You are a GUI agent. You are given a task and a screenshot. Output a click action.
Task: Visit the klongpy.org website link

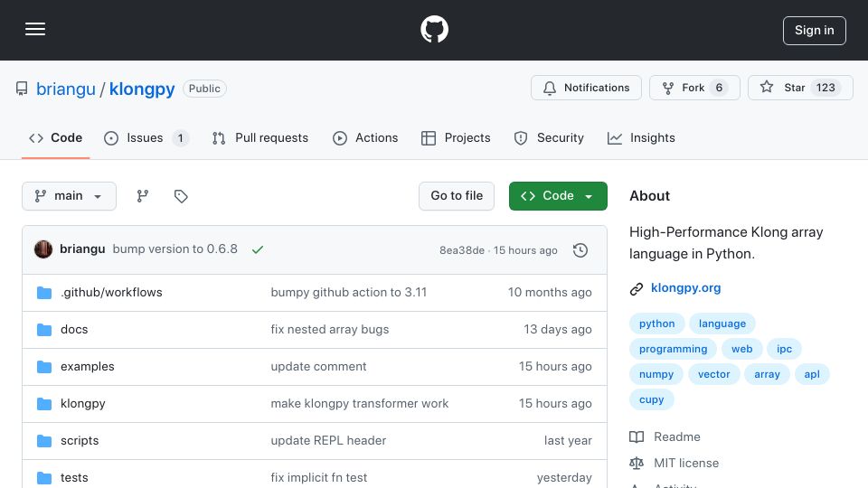686,287
